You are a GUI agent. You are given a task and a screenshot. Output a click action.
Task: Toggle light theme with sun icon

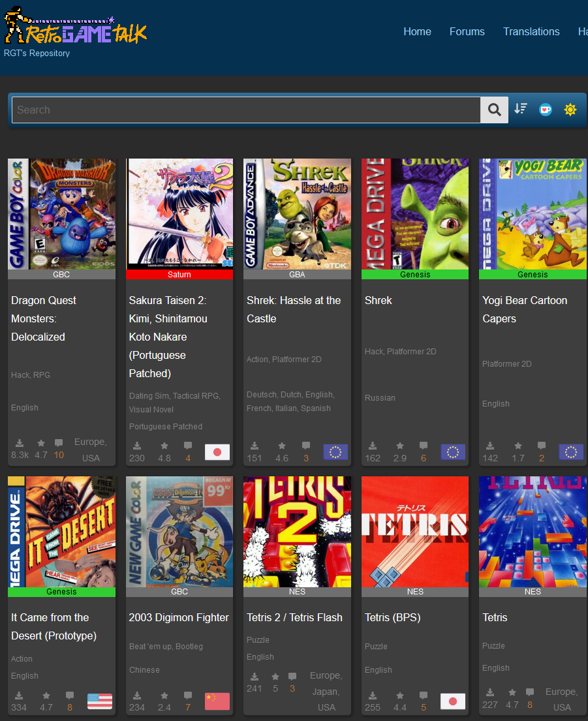tap(570, 110)
